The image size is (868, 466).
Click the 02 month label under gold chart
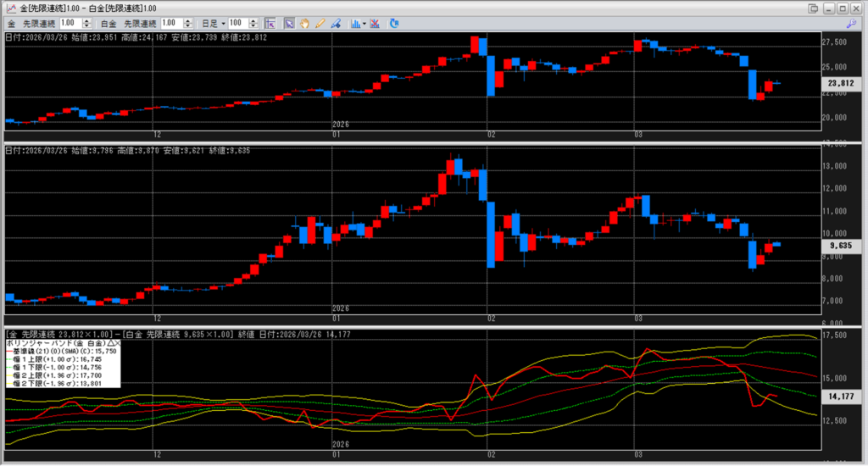coord(492,135)
